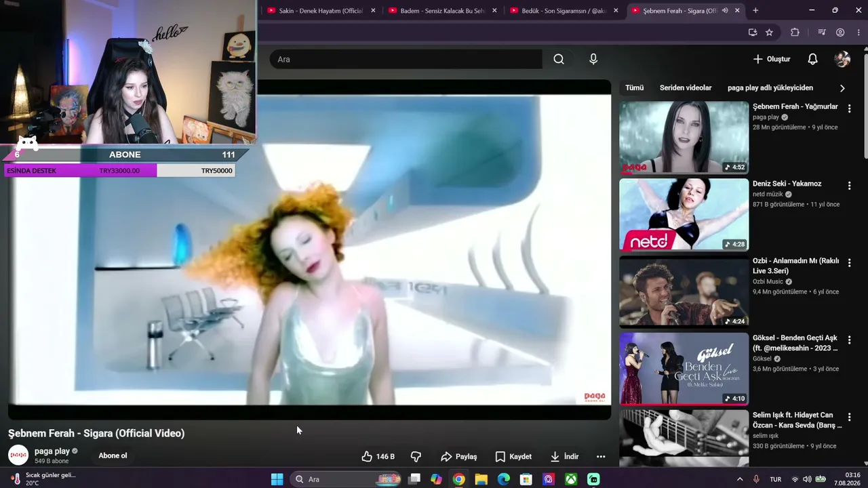
Task: Open more actions menu below the video
Action: (x=600, y=456)
